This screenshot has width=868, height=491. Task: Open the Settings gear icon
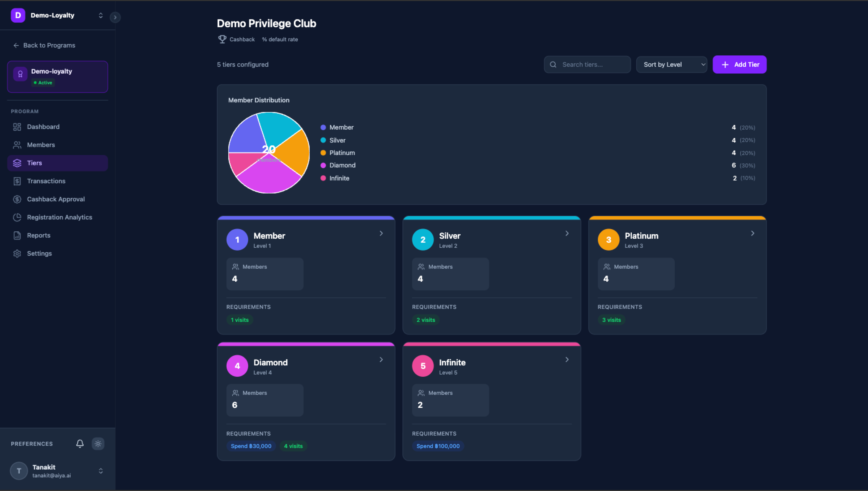click(x=17, y=253)
